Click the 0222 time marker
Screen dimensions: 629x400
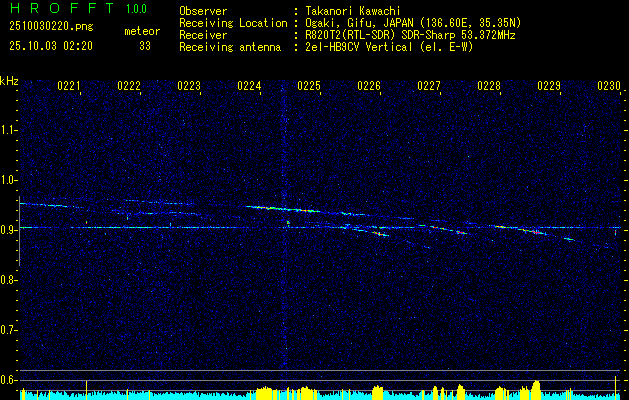(129, 86)
